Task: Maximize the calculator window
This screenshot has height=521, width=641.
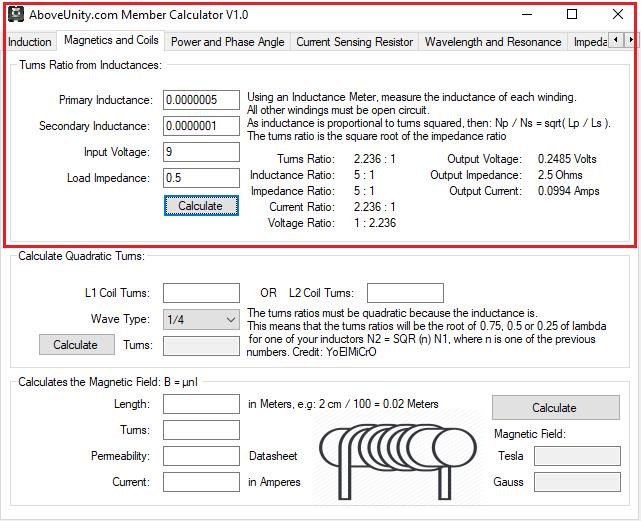Action: pos(572,15)
